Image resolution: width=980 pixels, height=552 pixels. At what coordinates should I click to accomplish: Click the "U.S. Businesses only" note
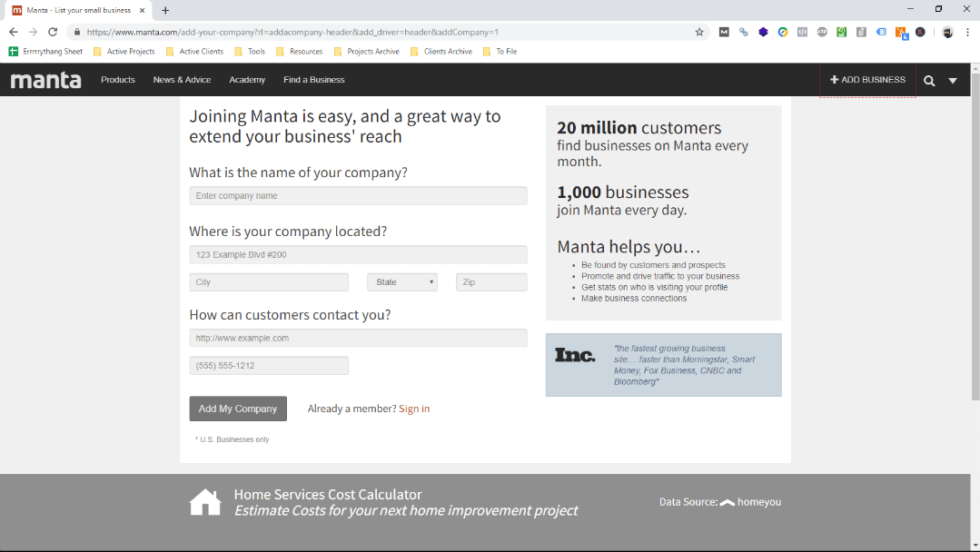232,439
